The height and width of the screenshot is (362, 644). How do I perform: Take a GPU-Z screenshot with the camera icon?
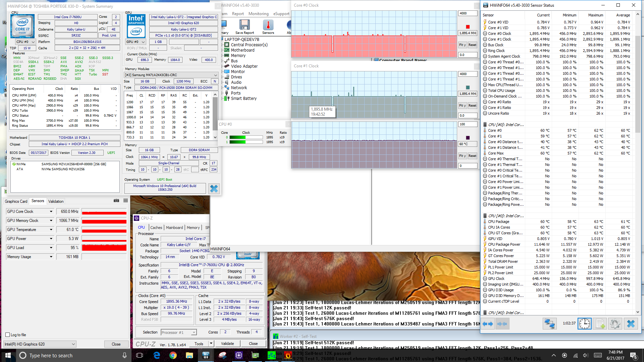[x=116, y=201]
